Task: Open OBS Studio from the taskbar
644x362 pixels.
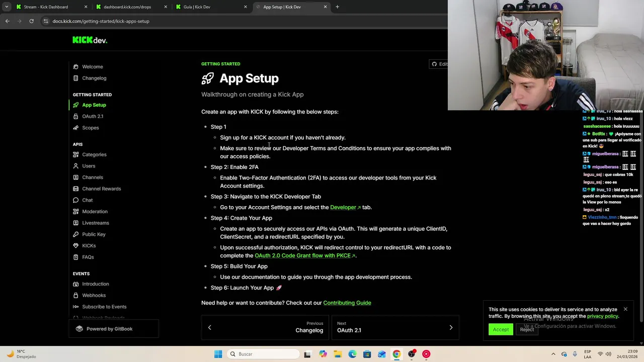Action: point(412,354)
